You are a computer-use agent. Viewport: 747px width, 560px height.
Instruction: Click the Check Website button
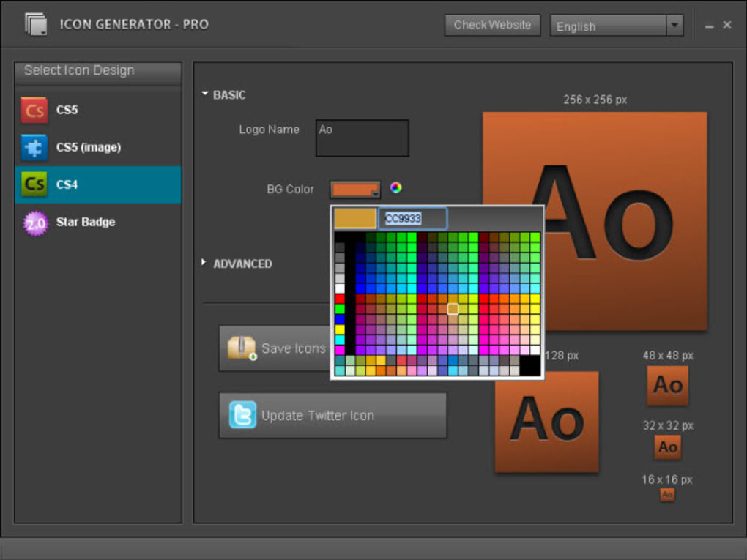pyautogui.click(x=491, y=24)
